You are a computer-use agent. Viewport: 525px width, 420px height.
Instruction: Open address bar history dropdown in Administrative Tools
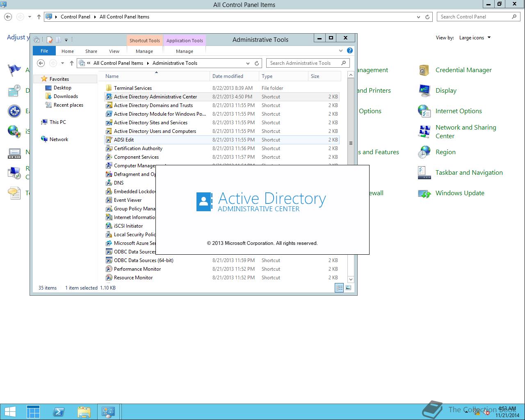pyautogui.click(x=248, y=63)
